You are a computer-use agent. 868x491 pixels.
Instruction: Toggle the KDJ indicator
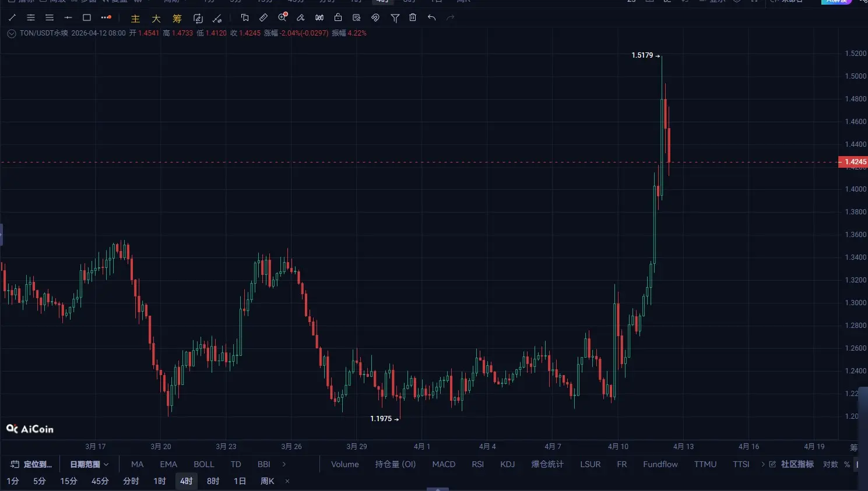click(508, 464)
